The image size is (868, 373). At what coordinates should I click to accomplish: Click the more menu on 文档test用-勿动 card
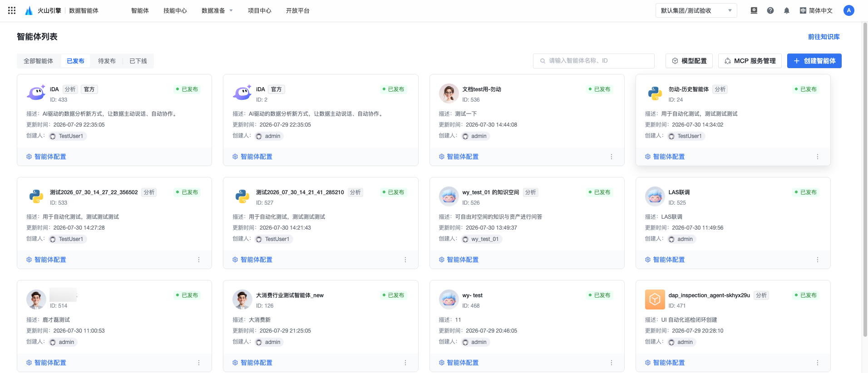click(612, 157)
